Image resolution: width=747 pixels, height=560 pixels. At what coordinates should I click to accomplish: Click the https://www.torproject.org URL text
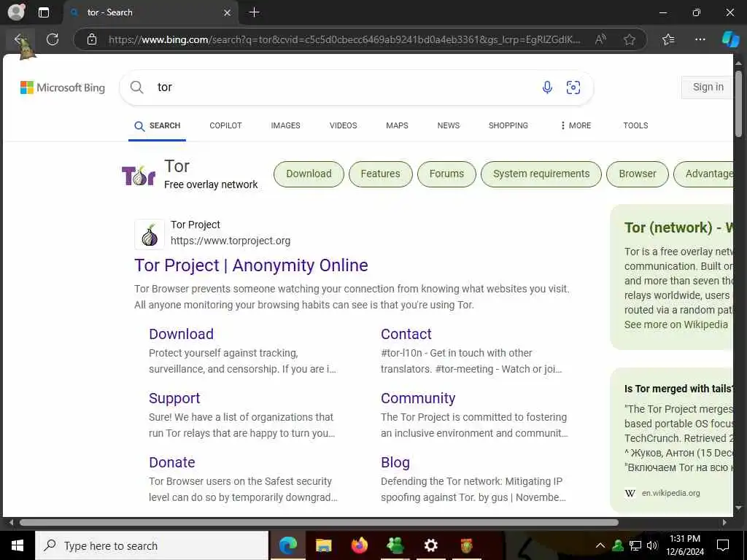pyautogui.click(x=231, y=241)
